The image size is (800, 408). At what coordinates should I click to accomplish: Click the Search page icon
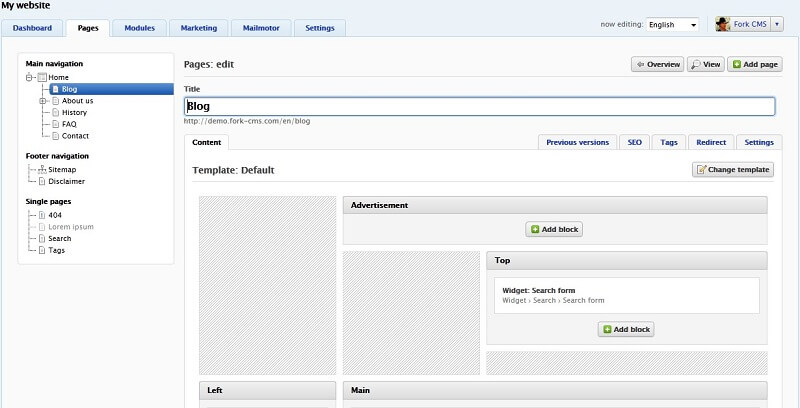point(42,239)
